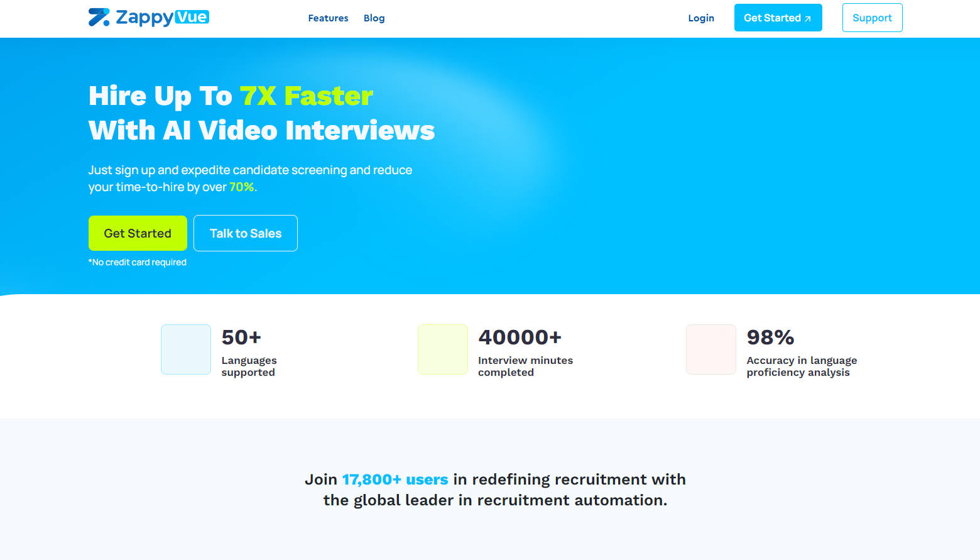
Task: Click the 'With AI Video Interviews' headline line
Action: [x=261, y=131]
